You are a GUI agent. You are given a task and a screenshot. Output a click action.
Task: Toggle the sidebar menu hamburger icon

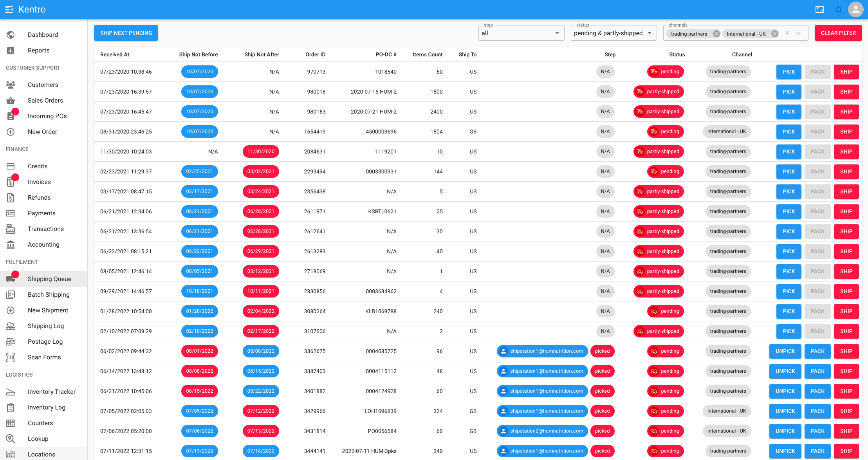point(9,9)
